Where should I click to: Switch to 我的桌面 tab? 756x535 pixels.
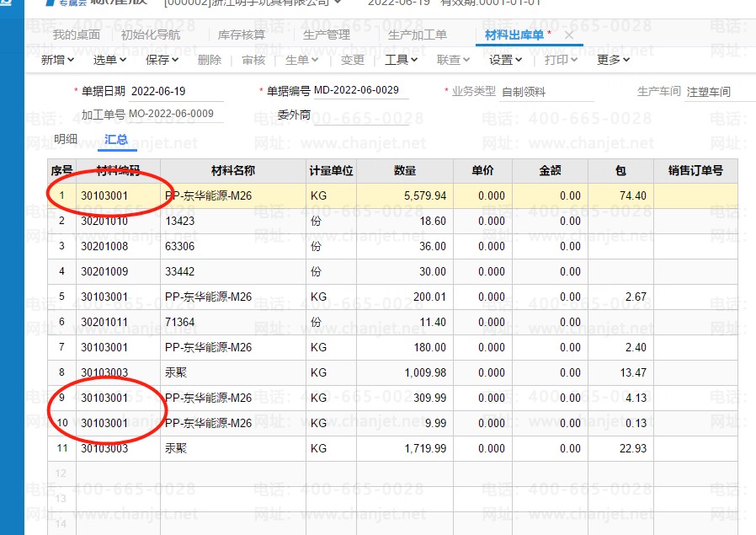pyautogui.click(x=76, y=35)
